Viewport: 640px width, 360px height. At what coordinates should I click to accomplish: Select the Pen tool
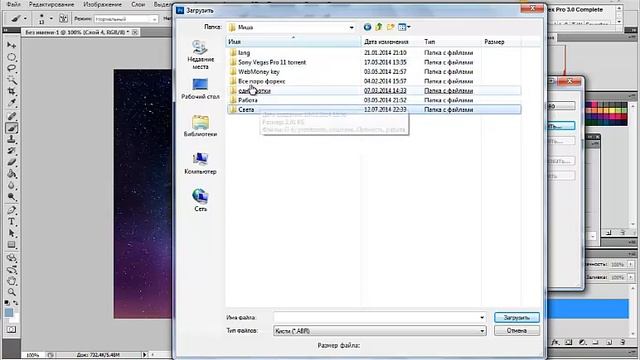pos(11,211)
